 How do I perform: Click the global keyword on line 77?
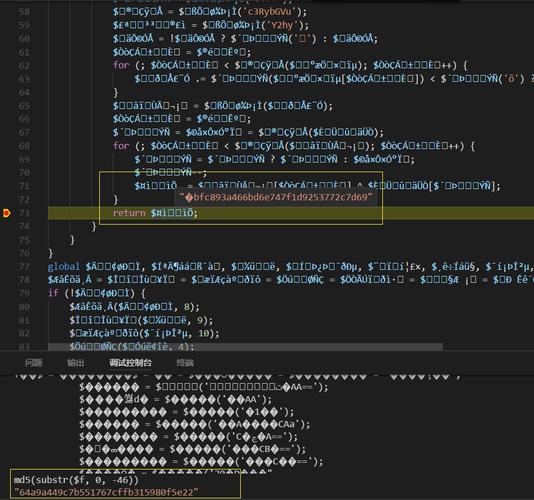click(x=64, y=266)
